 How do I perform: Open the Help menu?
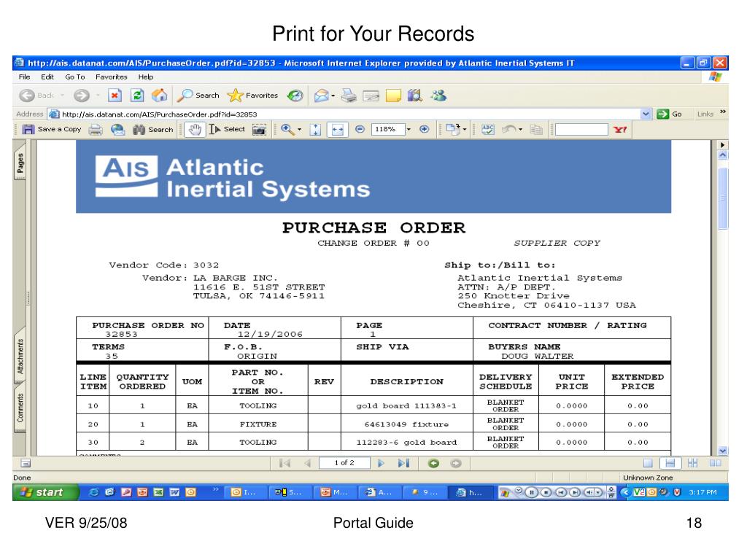pyautogui.click(x=146, y=77)
